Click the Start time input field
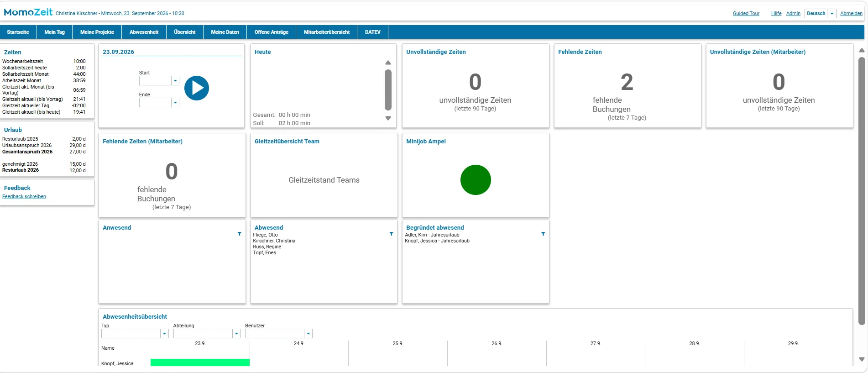 pos(155,81)
